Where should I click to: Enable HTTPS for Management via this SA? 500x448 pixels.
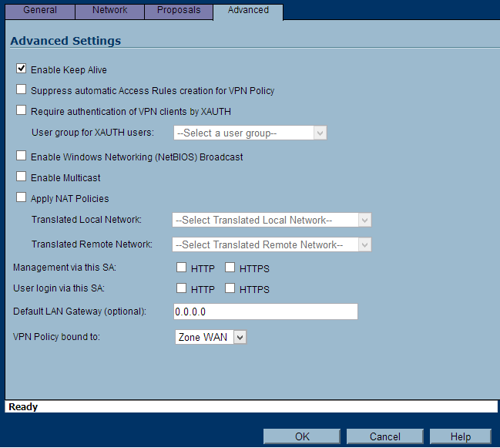(x=230, y=268)
